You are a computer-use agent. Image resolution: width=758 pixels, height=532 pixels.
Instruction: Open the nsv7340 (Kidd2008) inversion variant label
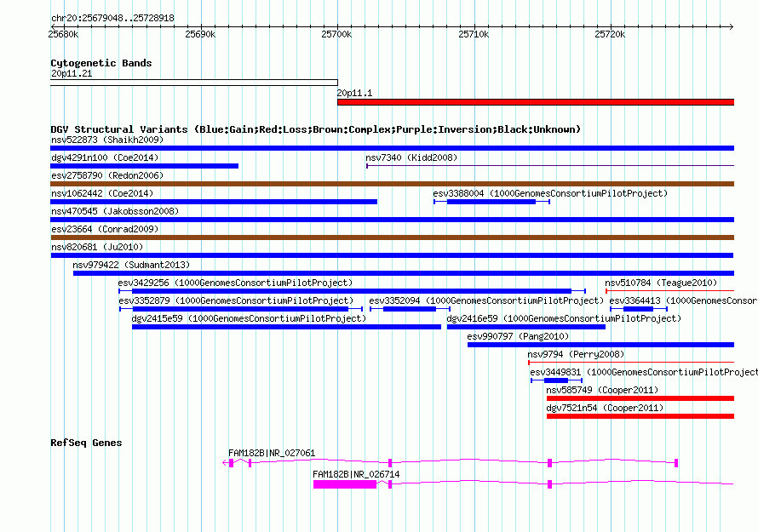point(411,157)
